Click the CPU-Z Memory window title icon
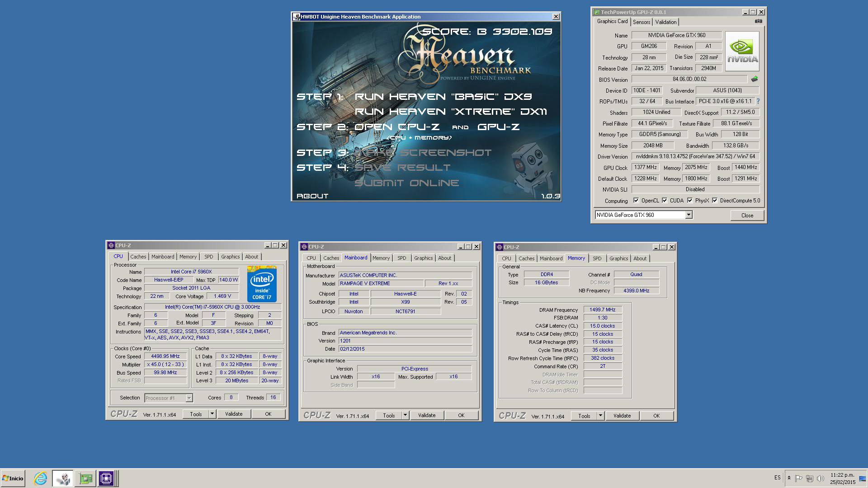The image size is (868, 488). [x=500, y=247]
